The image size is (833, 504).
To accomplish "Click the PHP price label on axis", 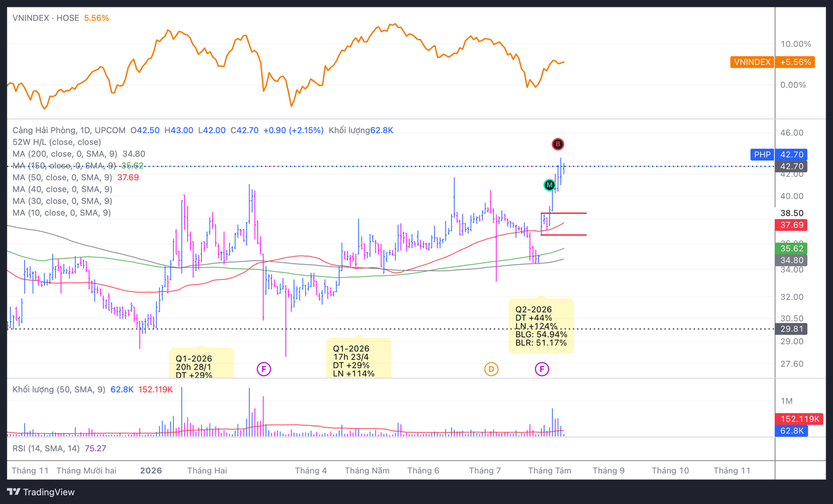I will pos(762,154).
